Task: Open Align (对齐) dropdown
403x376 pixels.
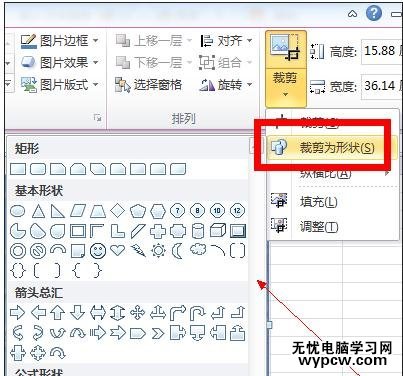Action: [226, 41]
